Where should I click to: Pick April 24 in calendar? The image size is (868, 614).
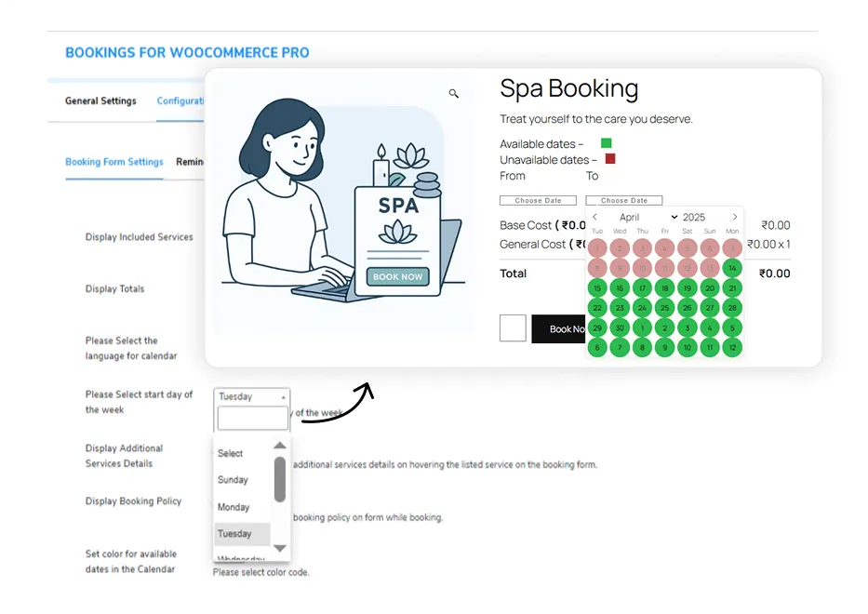click(642, 308)
